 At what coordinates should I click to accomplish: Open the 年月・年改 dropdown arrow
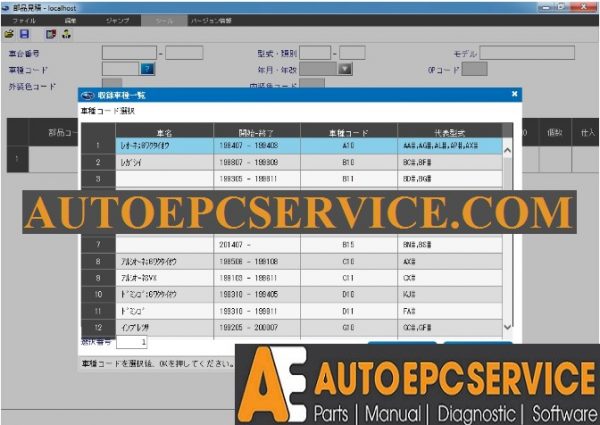coord(345,69)
